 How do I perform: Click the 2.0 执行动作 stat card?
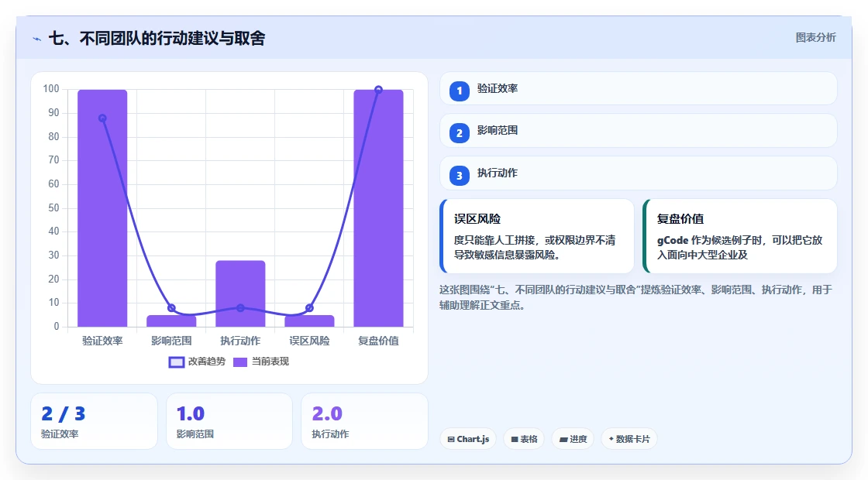(364, 421)
